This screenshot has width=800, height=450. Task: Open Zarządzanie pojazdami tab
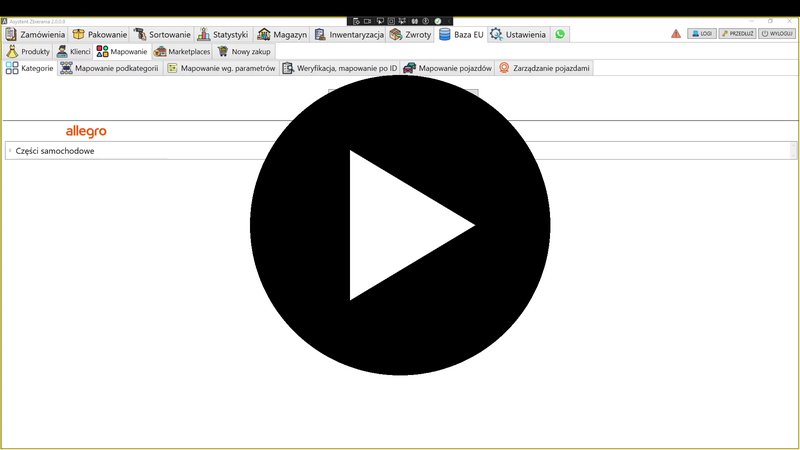coord(544,68)
